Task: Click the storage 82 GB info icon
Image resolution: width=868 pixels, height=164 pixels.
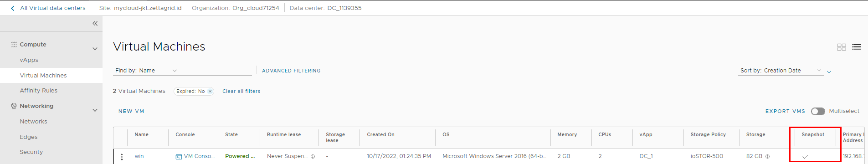Action: 767,156
